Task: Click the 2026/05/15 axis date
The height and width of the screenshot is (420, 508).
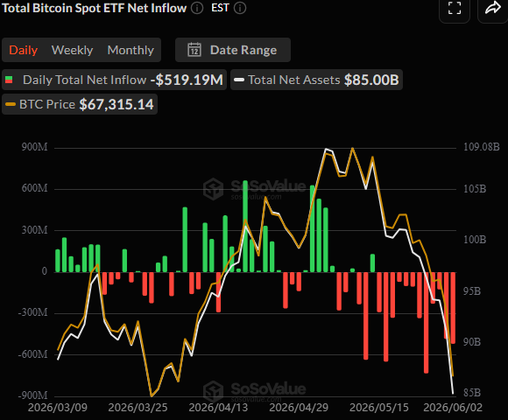Action: tap(379, 408)
